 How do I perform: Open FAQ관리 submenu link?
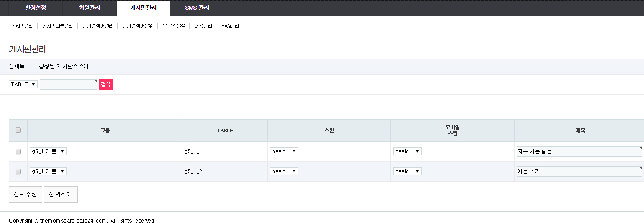pos(230,26)
